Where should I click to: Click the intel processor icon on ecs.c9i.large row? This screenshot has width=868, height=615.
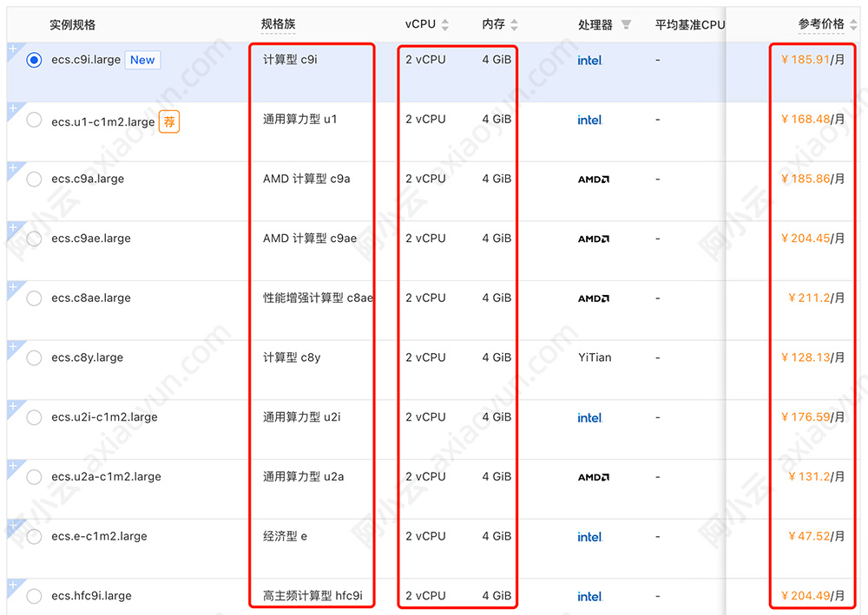tap(590, 60)
